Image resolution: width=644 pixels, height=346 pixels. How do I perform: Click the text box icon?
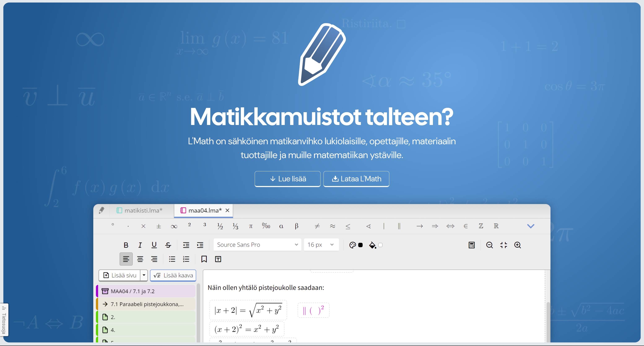[218, 259]
